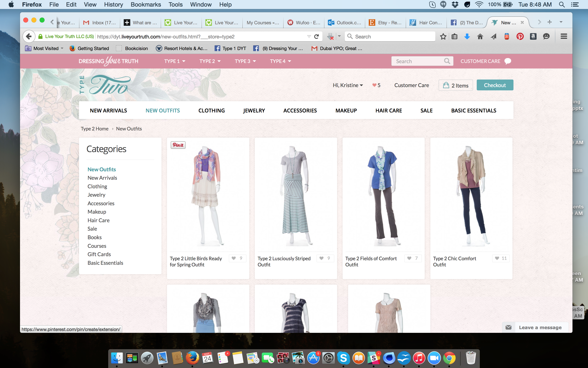Open the Customer Care header link

[412, 85]
